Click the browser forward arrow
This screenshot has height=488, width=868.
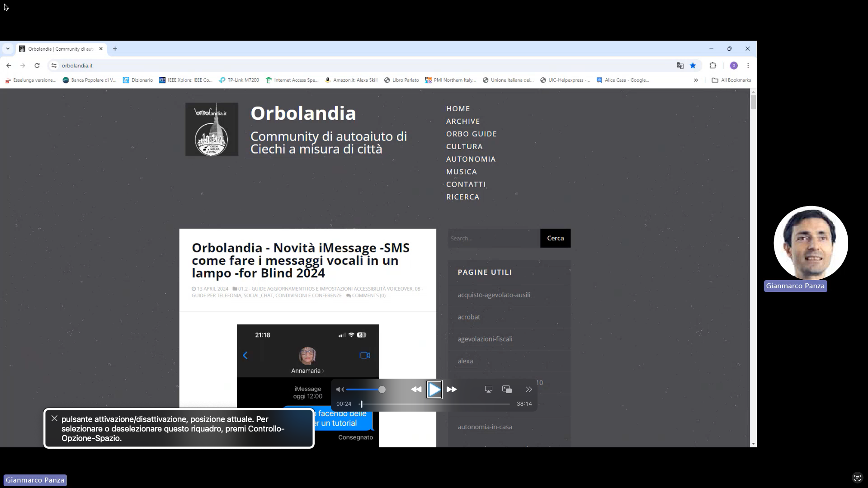tap(23, 66)
